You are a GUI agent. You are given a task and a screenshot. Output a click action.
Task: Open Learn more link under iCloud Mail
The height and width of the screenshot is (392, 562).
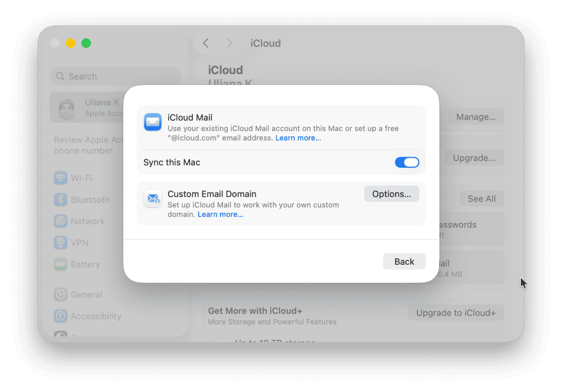[298, 138]
